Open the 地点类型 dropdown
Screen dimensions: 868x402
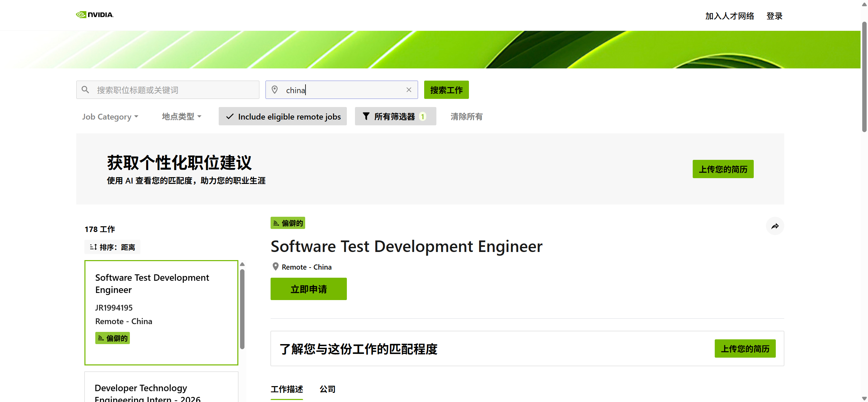point(181,117)
